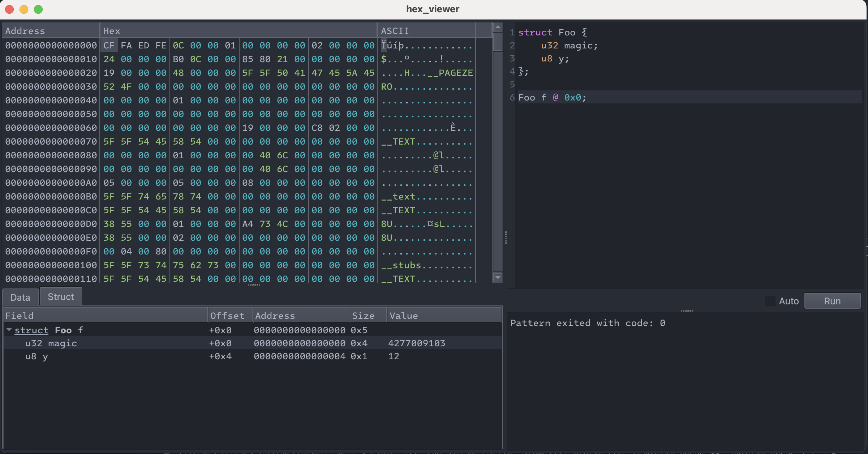
Task: Click the hex view scroll-down arrow
Action: (x=498, y=277)
